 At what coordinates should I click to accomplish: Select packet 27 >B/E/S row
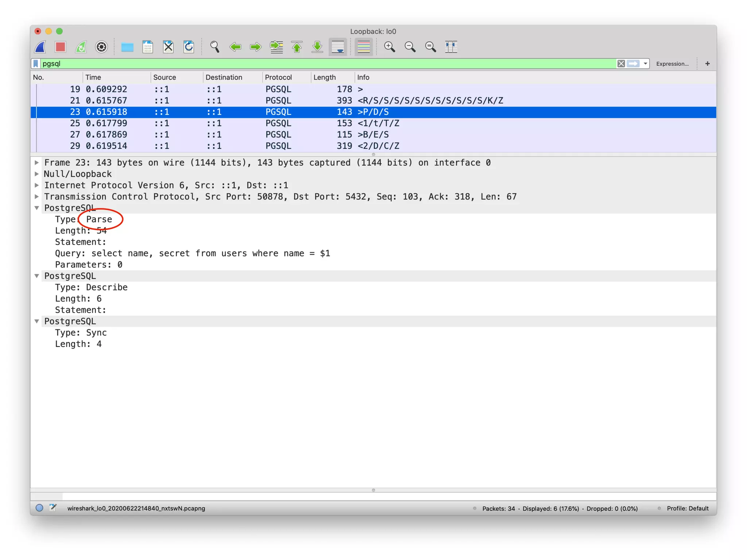point(373,135)
